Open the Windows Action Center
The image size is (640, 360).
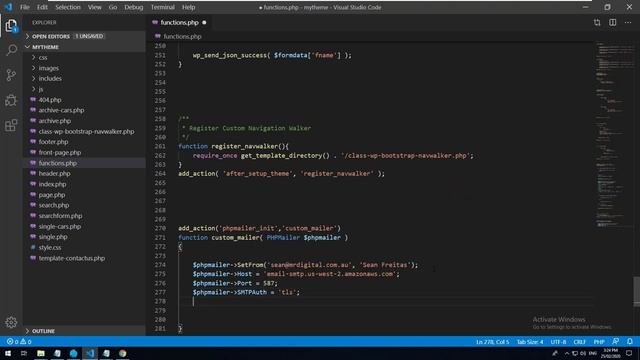(629, 353)
